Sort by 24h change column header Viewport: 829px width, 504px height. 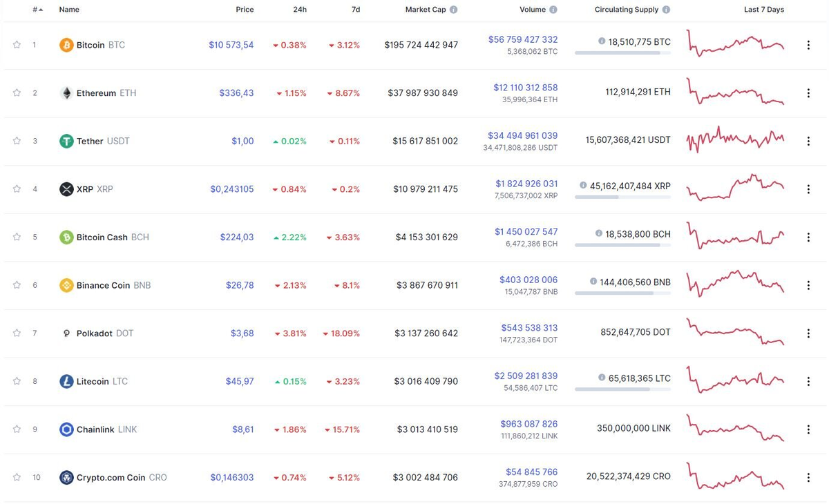click(300, 10)
